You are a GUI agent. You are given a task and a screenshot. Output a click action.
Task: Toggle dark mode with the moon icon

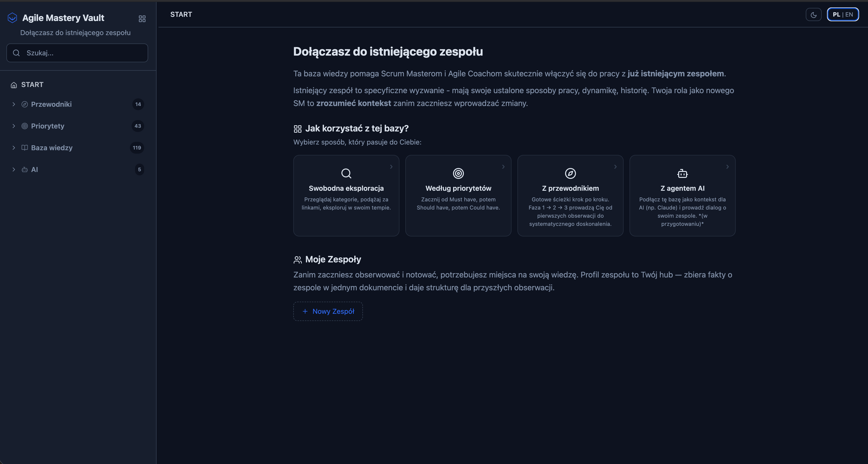pos(813,15)
